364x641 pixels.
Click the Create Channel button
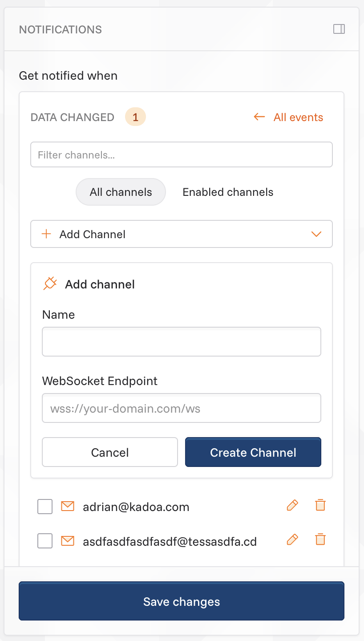pos(253,452)
